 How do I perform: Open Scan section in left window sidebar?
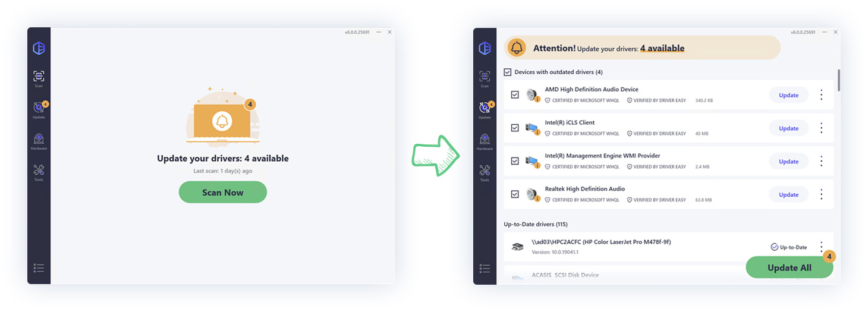(39, 79)
